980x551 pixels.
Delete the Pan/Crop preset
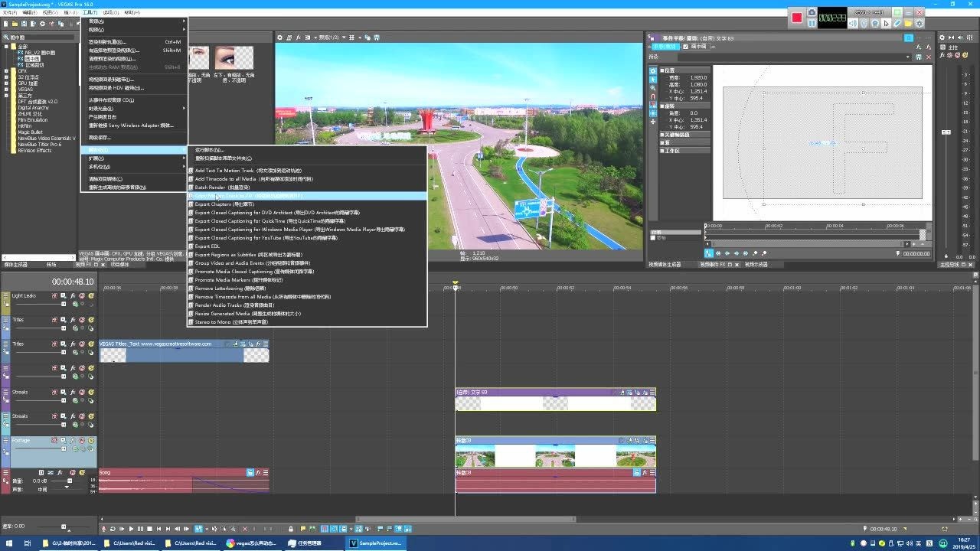(x=929, y=57)
